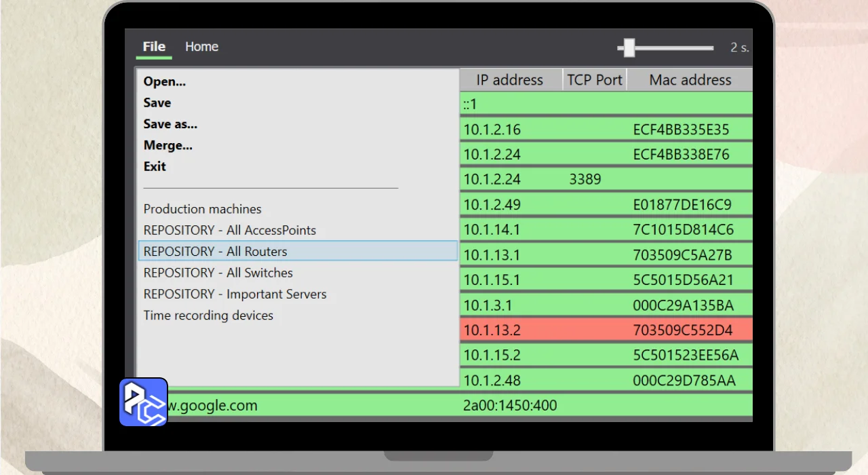Click Save in the File menu

click(157, 102)
